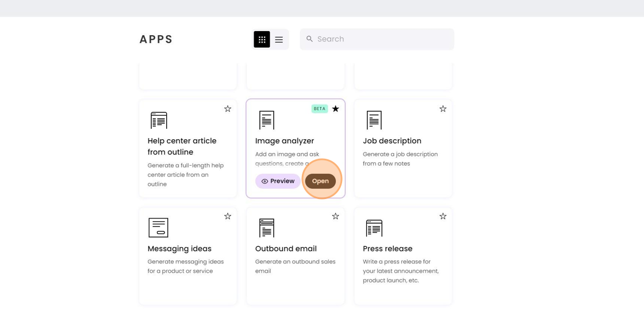Viewport: 644px width, 310px height.
Task: Click the BETA badge on Image analyzer
Action: 320,109
